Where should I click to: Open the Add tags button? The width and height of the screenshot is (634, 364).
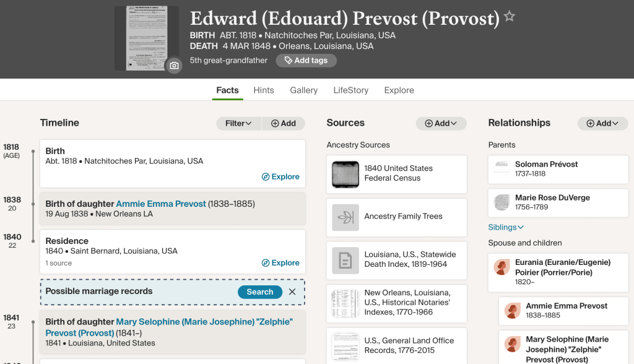tap(306, 61)
